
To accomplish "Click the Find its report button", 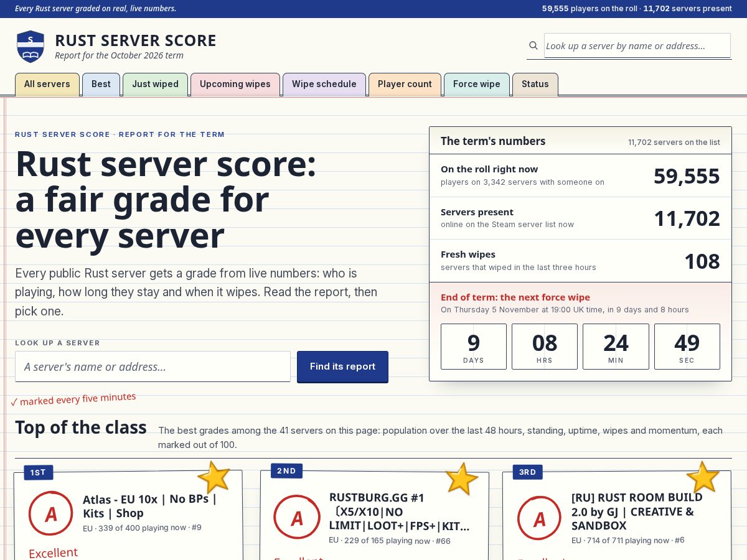I will (x=342, y=366).
